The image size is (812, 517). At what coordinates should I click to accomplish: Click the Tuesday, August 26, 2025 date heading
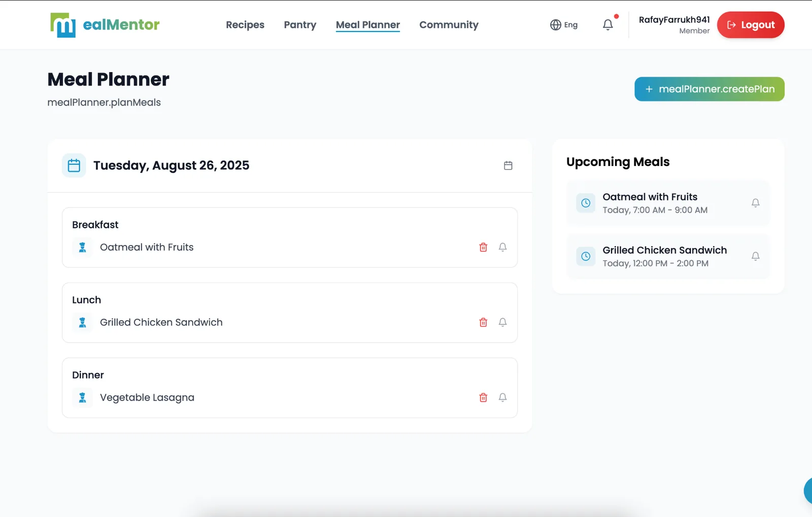[x=172, y=165]
